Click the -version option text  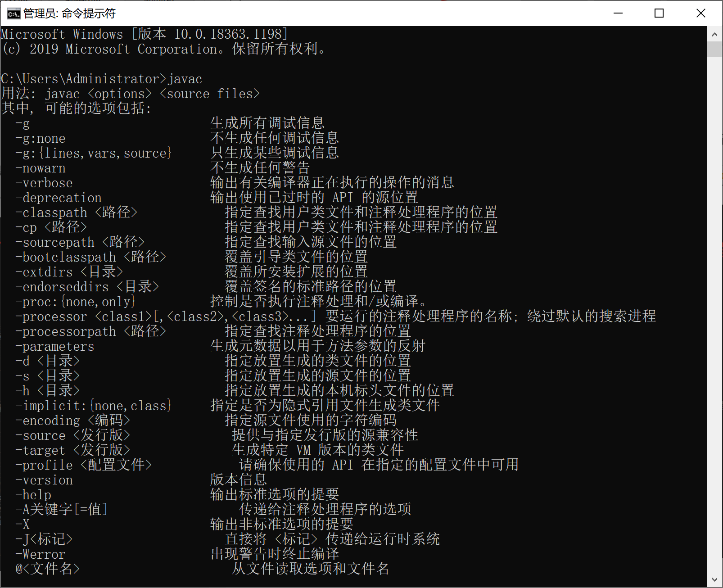[x=44, y=480]
